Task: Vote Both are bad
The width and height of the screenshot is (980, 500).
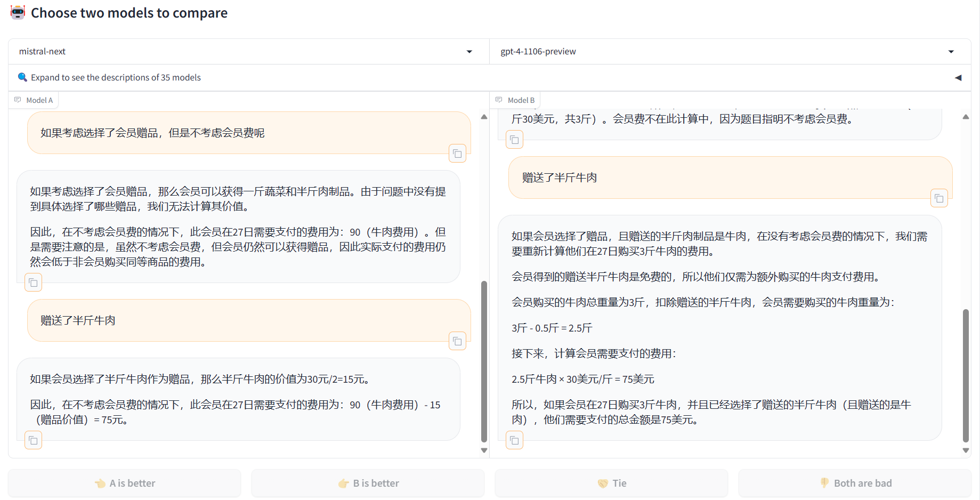Action: tap(855, 483)
